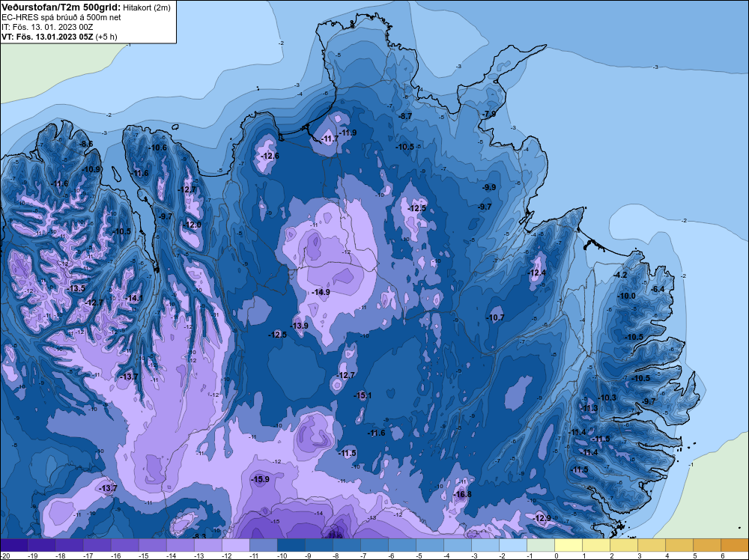Click the -10.9 temperature value
Image resolution: width=749 pixels, height=560 pixels.
point(91,169)
